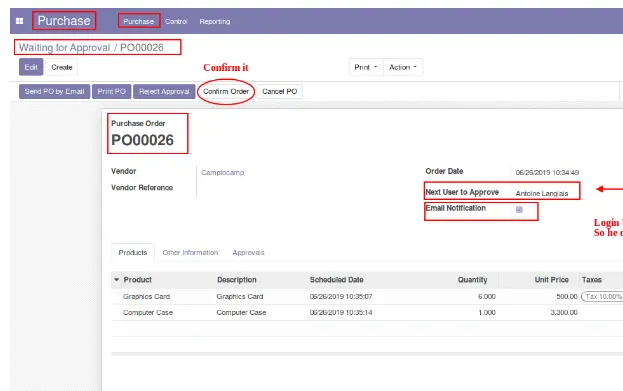The image size is (623, 391).
Task: Switch to the Approvals tab
Action: pos(248,253)
